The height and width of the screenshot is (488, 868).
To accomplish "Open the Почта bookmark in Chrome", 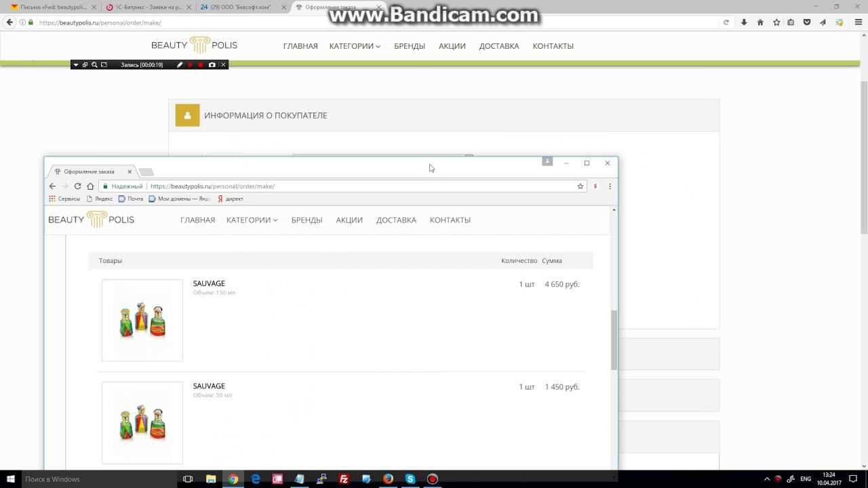I will point(131,199).
